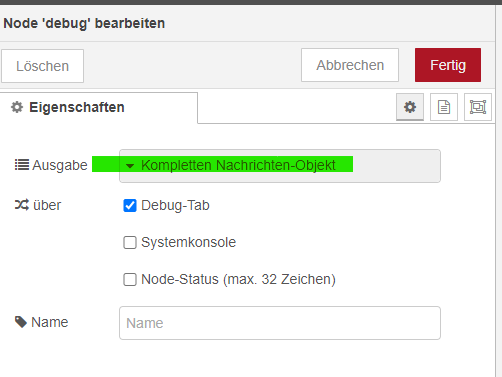Click the Debug-Tab label text
This screenshot has width=502, height=377.
[x=175, y=205]
